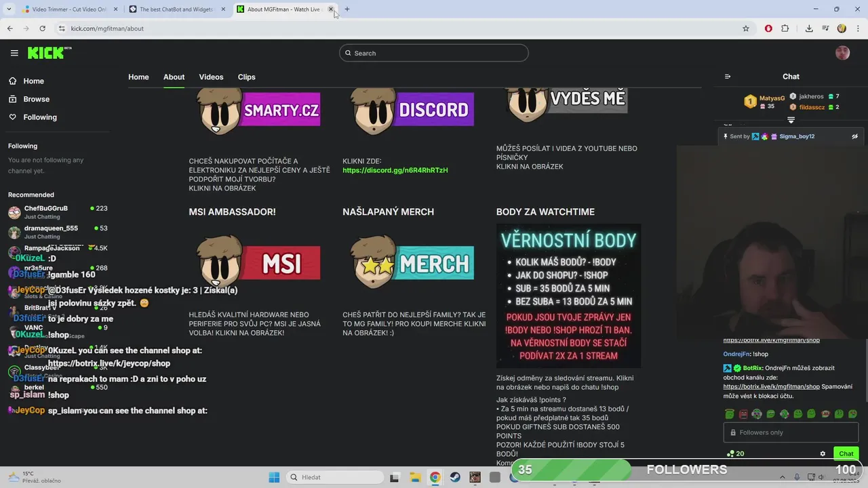The height and width of the screenshot is (488, 868).
Task: Open the Chrome three-dot menu
Action: tap(856, 28)
